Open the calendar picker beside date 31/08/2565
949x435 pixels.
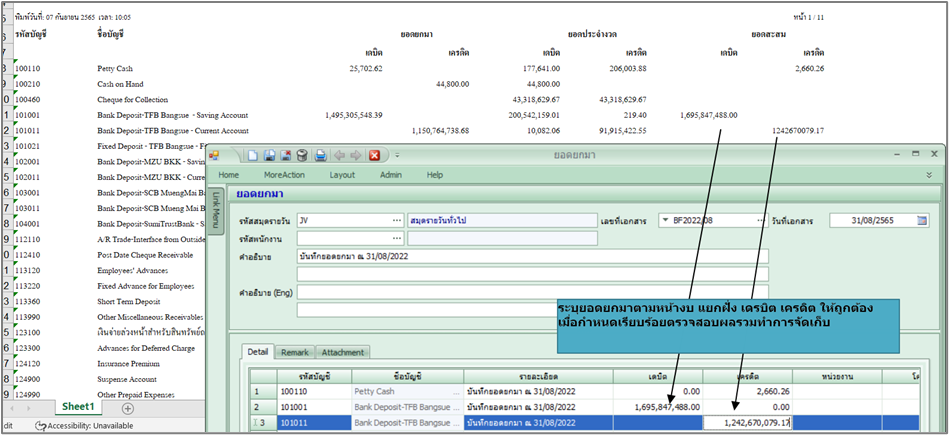tap(921, 220)
